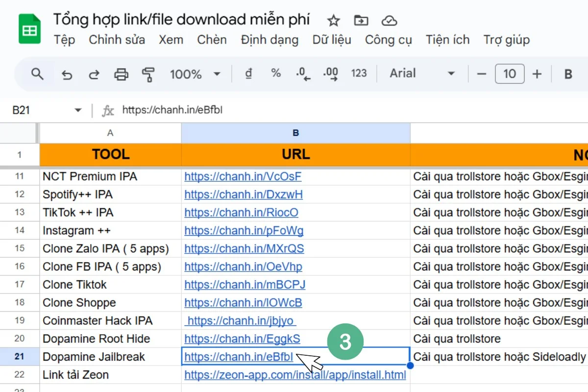Click the move to folder icon
This screenshot has height=392, width=588.
[x=361, y=21]
